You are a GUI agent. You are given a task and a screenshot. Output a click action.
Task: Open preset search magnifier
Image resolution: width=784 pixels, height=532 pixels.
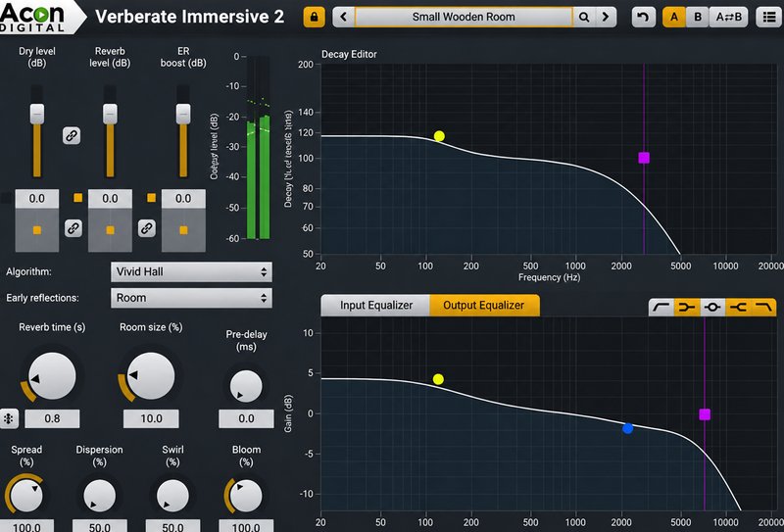(583, 17)
